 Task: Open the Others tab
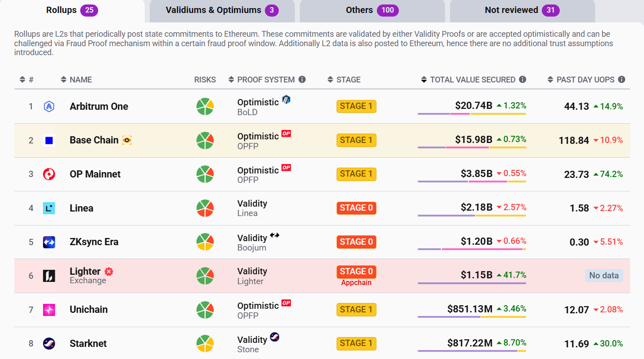[x=372, y=10]
